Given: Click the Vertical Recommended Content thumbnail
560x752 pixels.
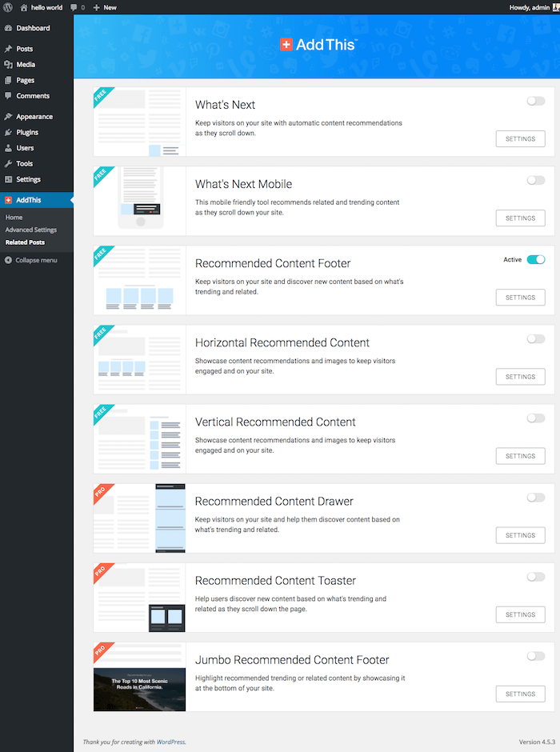Looking at the screenshot, I should click(x=139, y=439).
